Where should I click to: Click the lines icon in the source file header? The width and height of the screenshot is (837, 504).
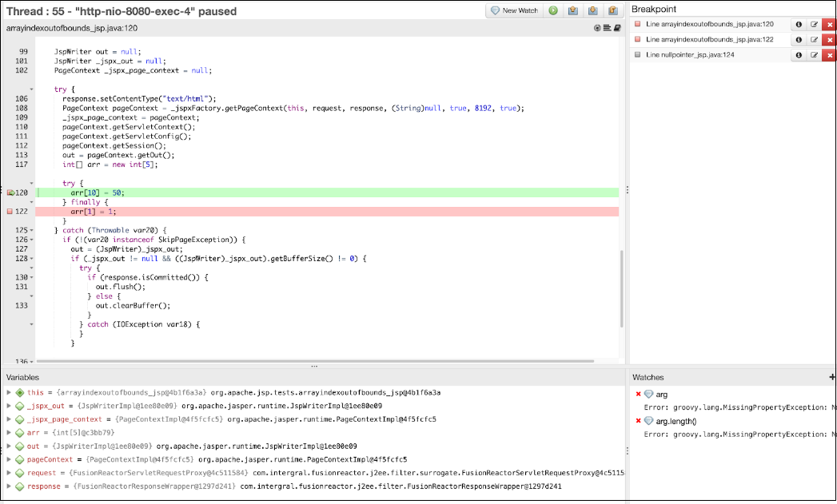point(607,28)
